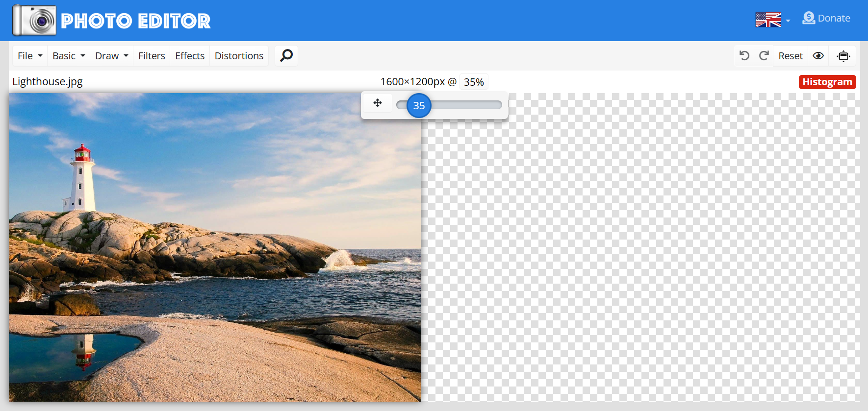
Task: Open the Histogram panel
Action: (827, 82)
